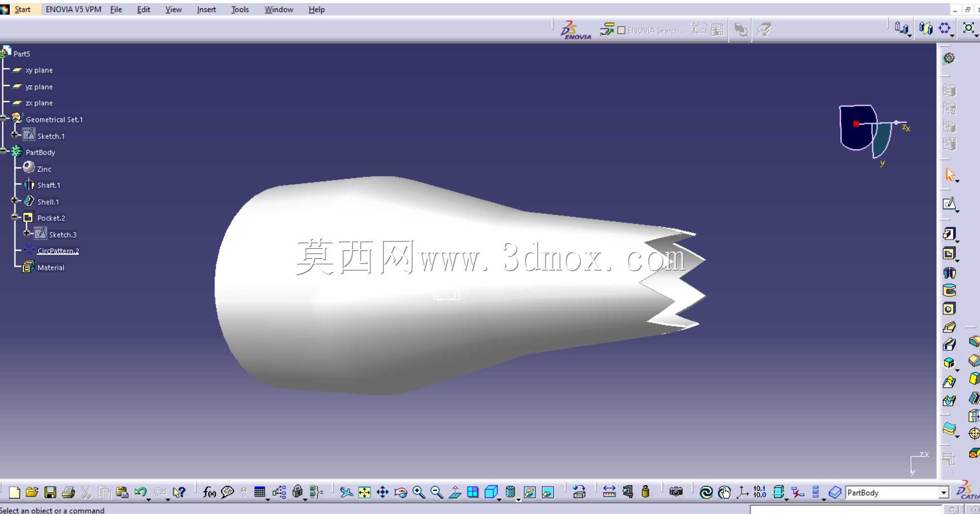980x514 pixels.
Task: Expand the Sketch.1 node
Action: [15, 134]
